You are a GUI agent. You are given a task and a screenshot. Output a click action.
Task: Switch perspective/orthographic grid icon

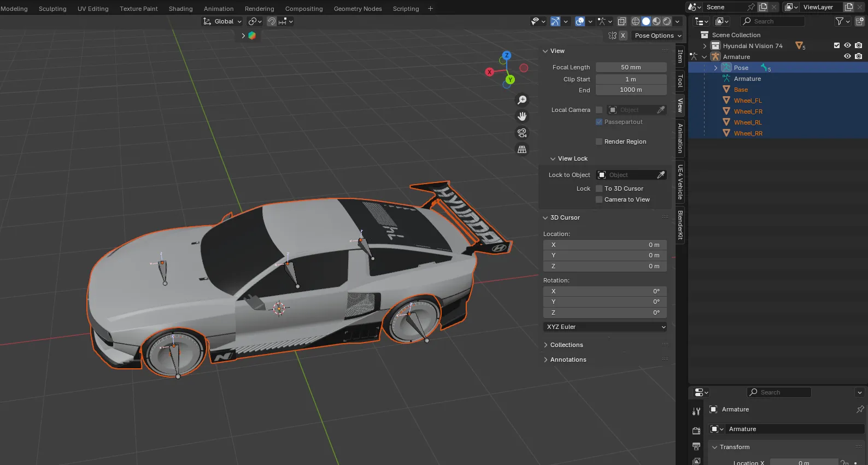(522, 149)
